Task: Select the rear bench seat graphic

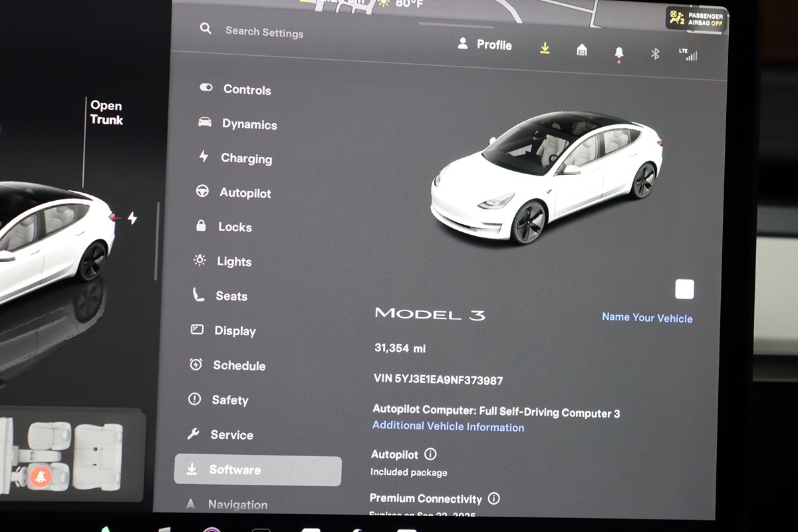Action: point(98,456)
